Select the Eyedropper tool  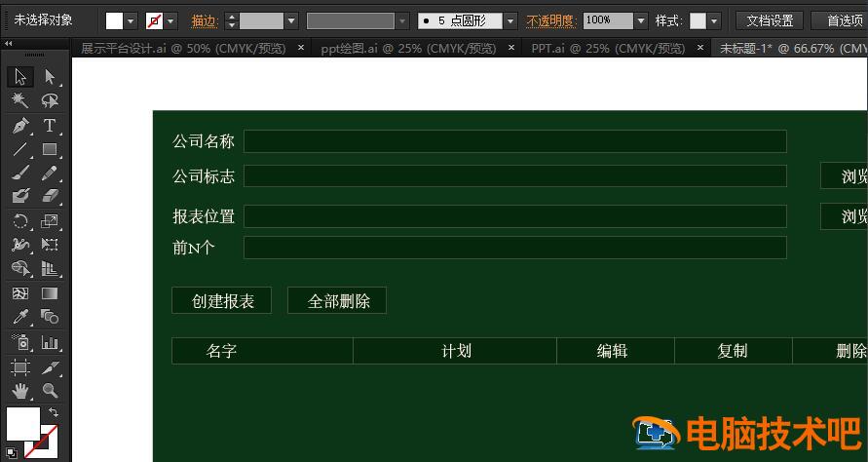20,317
